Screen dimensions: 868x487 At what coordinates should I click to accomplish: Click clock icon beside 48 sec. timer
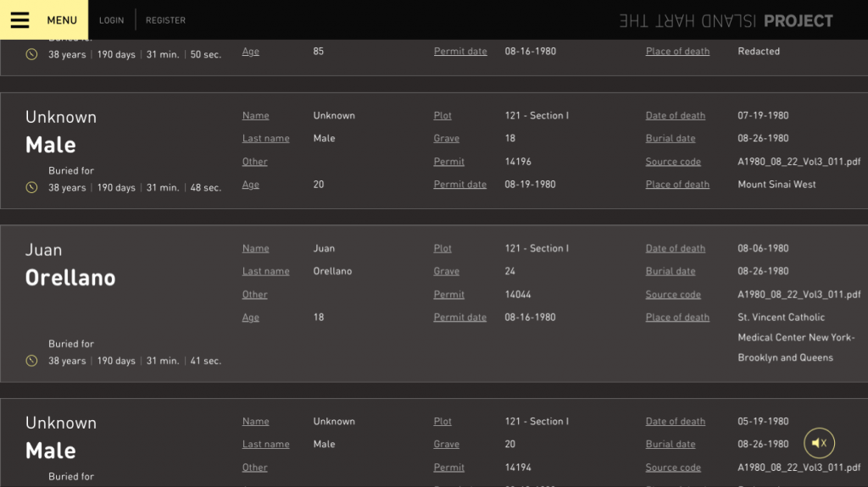click(x=31, y=188)
